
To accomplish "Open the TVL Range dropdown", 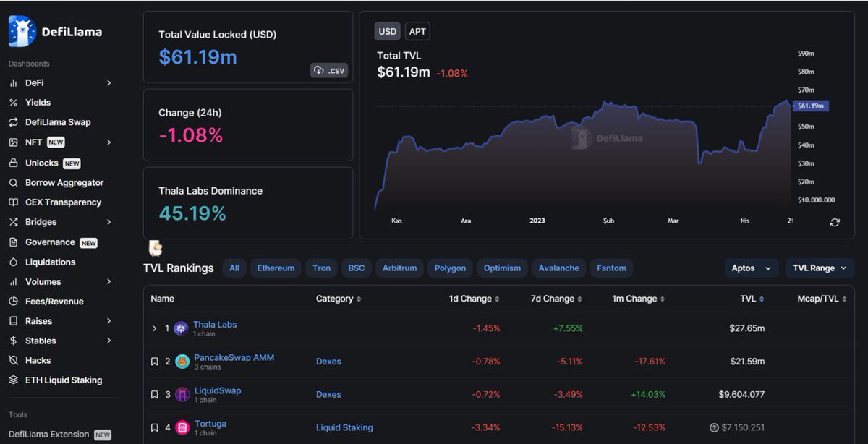I will [820, 268].
